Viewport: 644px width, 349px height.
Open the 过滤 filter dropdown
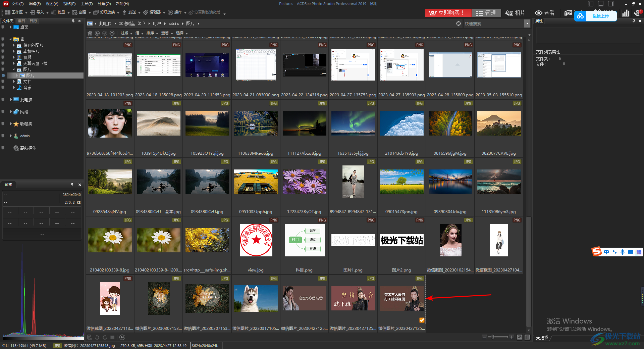tap(126, 33)
